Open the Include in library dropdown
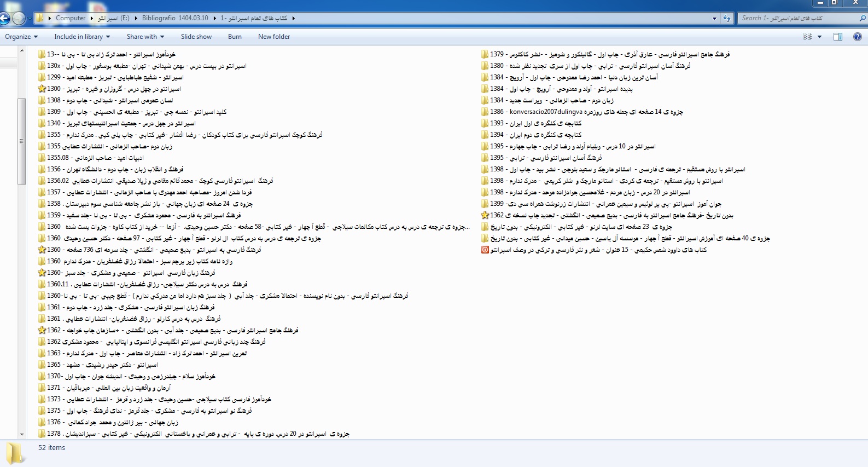Image resolution: width=868 pixels, height=467 pixels. 82,37
